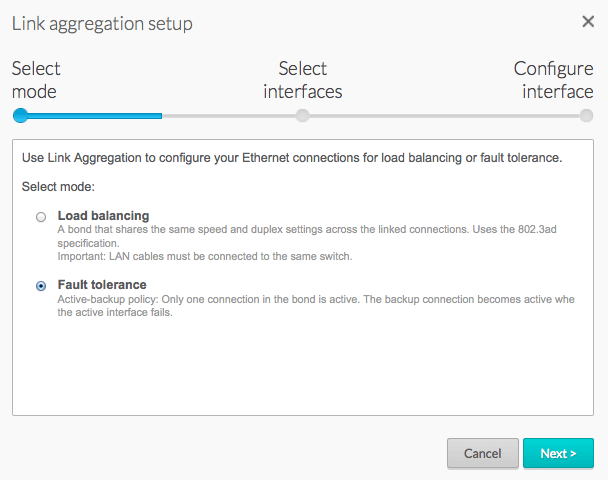Click the "Select mode" step label
The image size is (608, 480).
36,80
